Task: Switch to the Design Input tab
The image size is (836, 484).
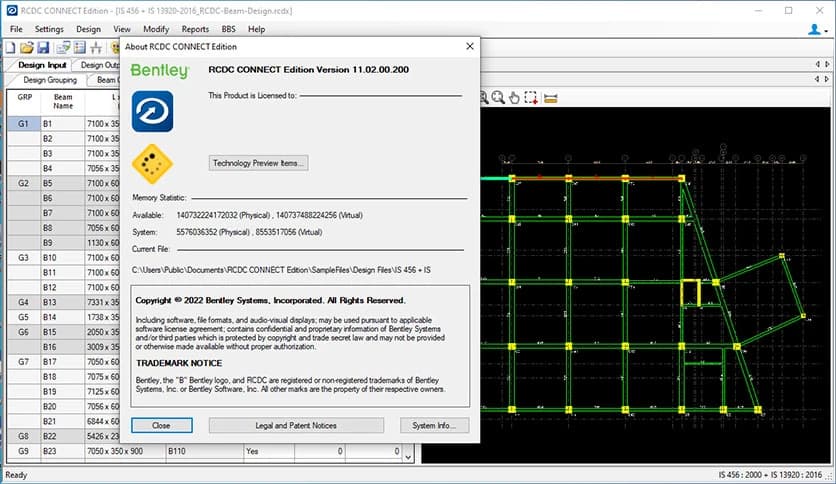Action: pos(42,65)
